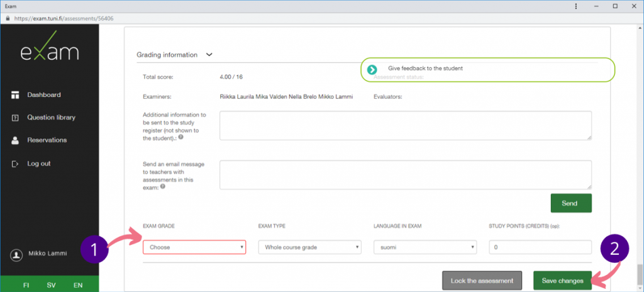Switch language to EN
The width and height of the screenshot is (644, 292).
click(x=78, y=285)
